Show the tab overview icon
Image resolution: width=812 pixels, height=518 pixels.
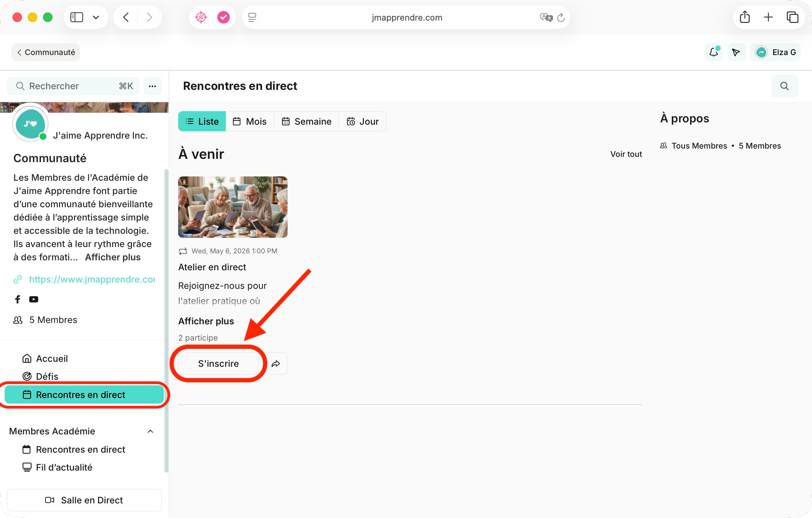(792, 17)
